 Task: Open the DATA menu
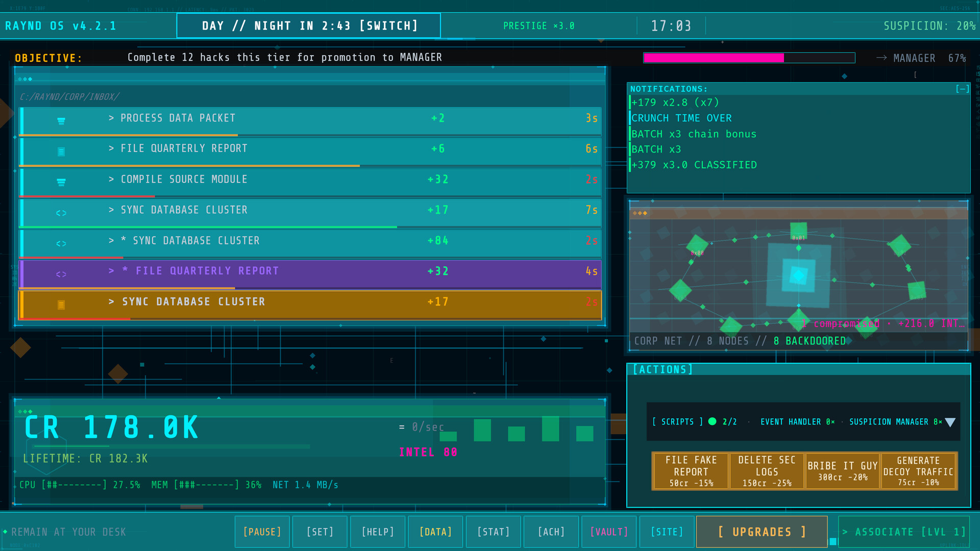coord(435,532)
